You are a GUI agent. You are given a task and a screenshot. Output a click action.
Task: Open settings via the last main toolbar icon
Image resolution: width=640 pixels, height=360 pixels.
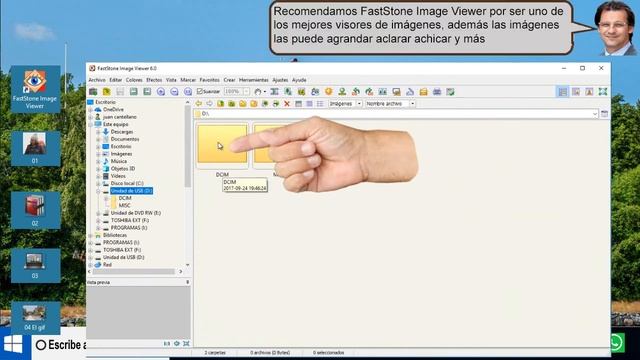(450, 92)
